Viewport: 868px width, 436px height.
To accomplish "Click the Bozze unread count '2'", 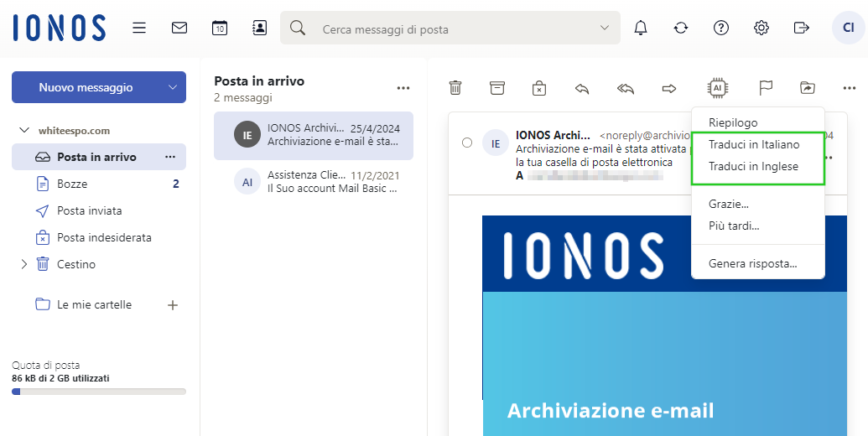I will click(176, 184).
